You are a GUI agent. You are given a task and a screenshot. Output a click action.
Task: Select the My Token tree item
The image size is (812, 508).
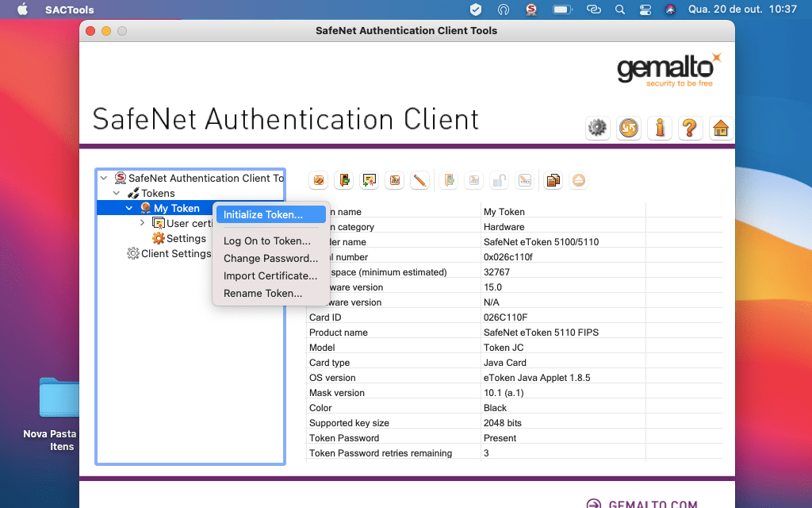click(x=176, y=209)
